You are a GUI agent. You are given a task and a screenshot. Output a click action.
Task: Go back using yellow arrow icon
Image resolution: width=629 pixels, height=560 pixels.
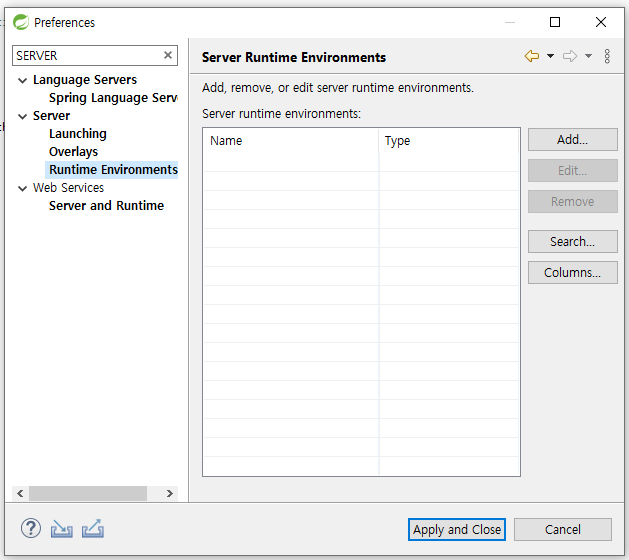click(532, 56)
